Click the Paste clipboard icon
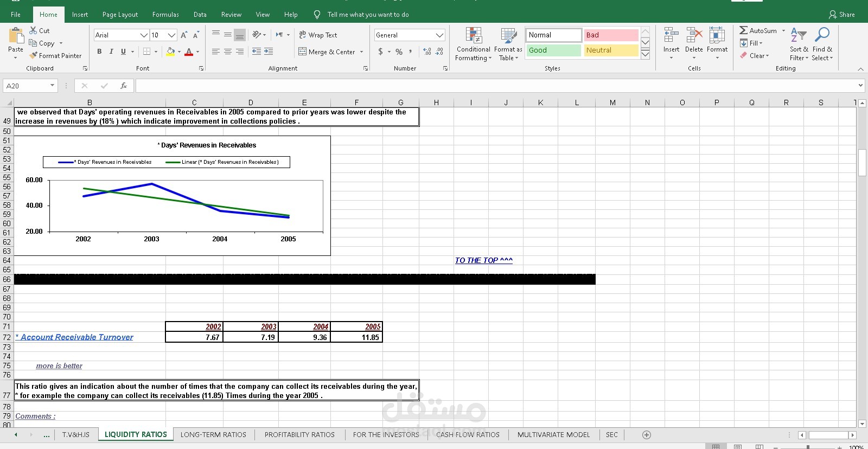The width and height of the screenshot is (868, 449). 16,36
